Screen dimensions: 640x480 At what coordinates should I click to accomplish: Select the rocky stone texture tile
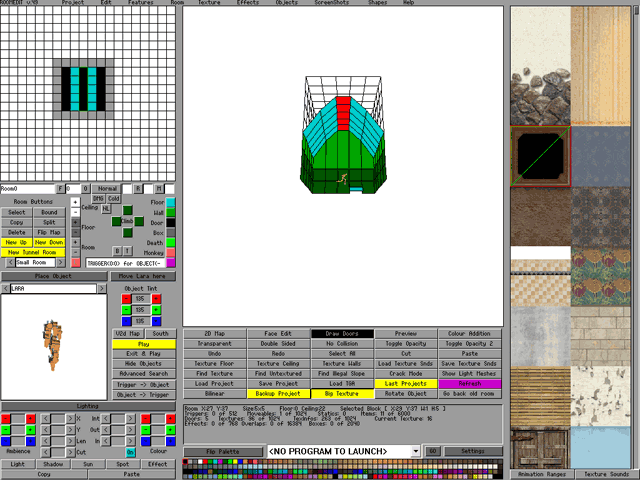click(540, 95)
